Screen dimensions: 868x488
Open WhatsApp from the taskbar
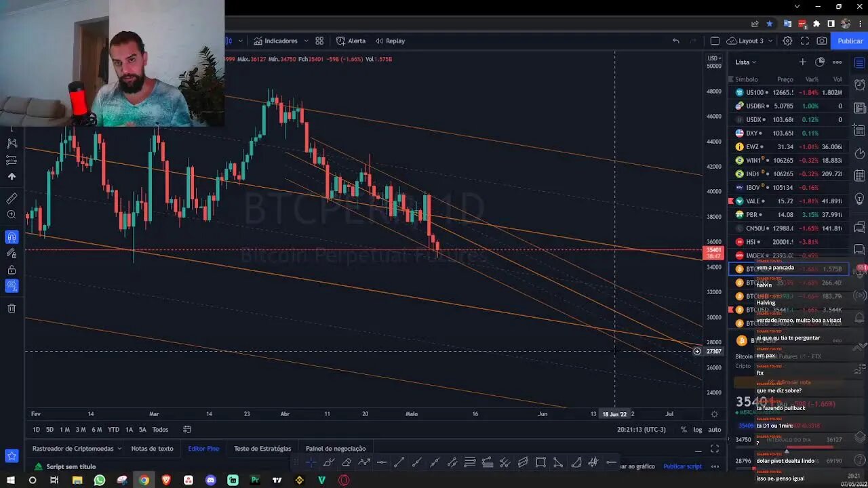point(100,481)
